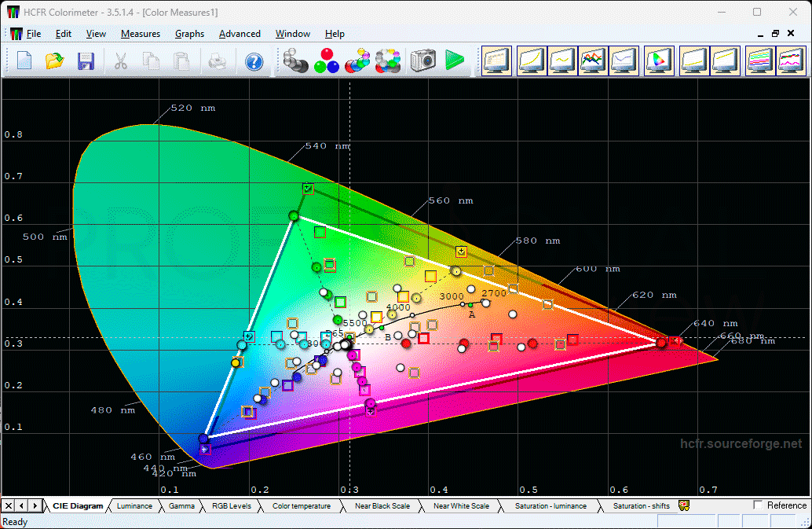Switch to the RGB Levels tab

[x=232, y=505]
